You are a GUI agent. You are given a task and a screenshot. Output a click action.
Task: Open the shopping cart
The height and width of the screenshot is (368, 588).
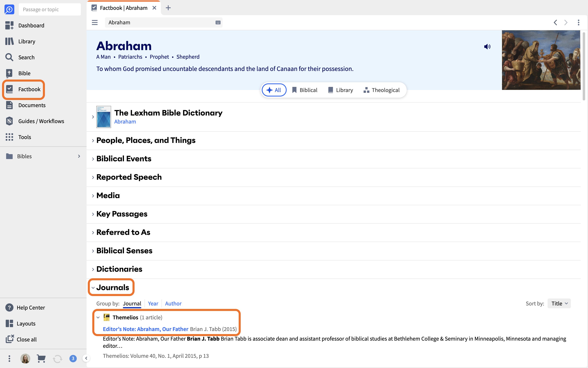pos(41,359)
